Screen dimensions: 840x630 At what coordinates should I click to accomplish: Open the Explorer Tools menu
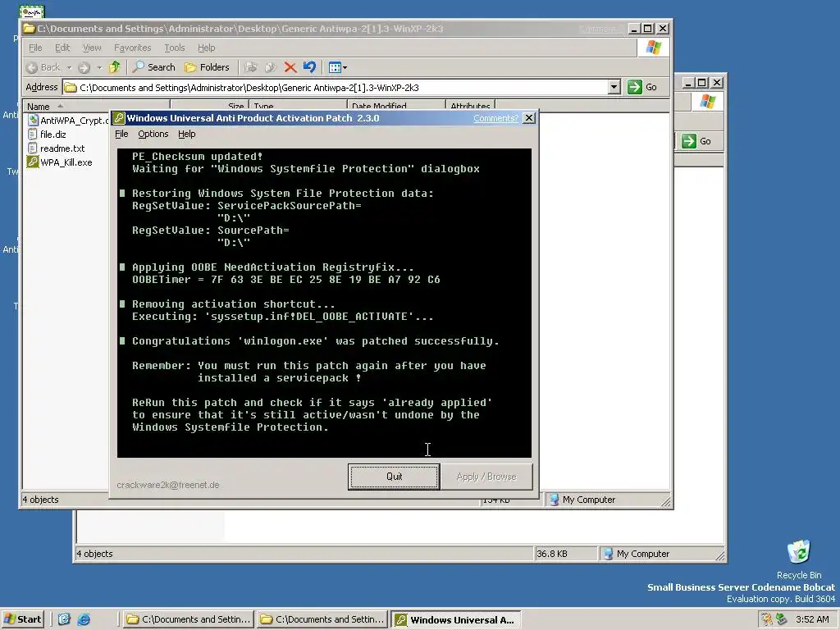click(174, 48)
